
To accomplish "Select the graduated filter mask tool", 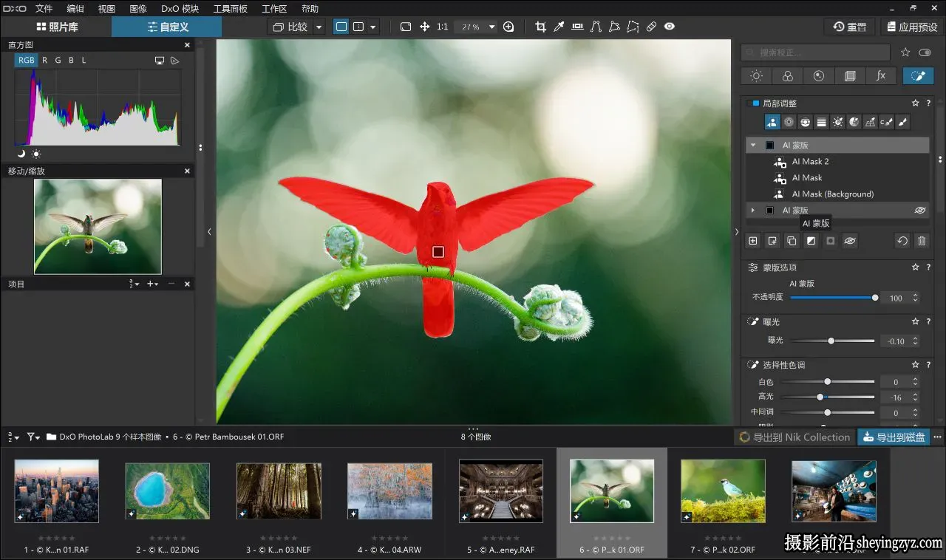I will [x=821, y=123].
